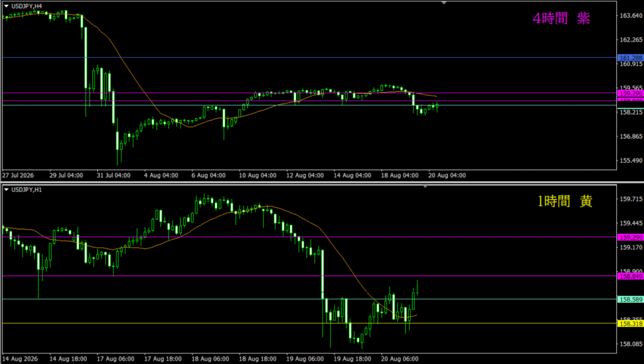The image size is (644, 364).
Task: Click the yellow 158.318 price label
Action: [630, 324]
